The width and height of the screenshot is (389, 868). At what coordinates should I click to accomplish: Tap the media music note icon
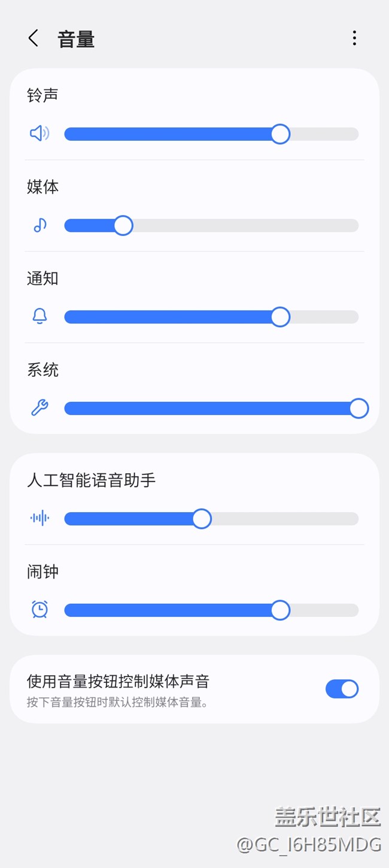click(x=39, y=225)
